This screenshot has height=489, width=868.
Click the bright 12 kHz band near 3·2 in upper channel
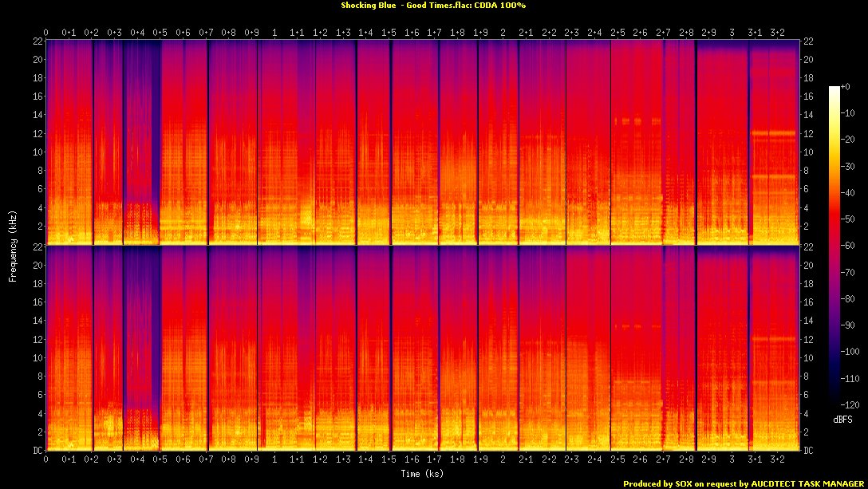(773, 133)
